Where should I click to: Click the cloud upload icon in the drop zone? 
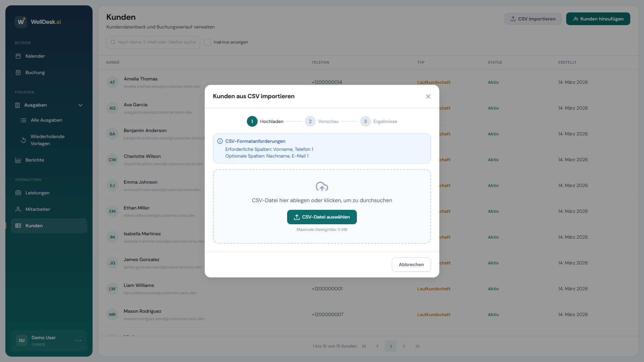tap(322, 187)
